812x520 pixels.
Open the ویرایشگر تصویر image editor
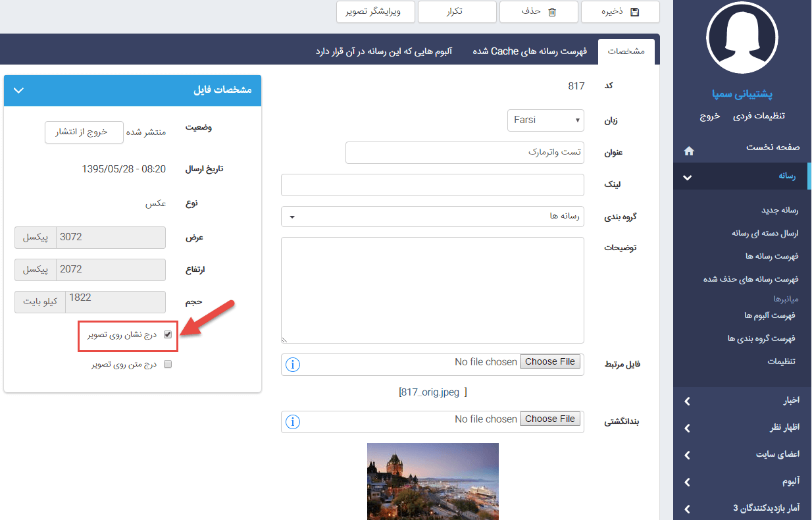[376, 12]
